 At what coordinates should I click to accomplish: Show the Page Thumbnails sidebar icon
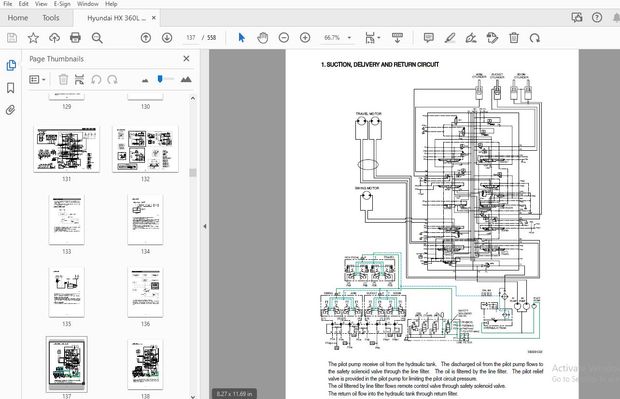(x=11, y=65)
